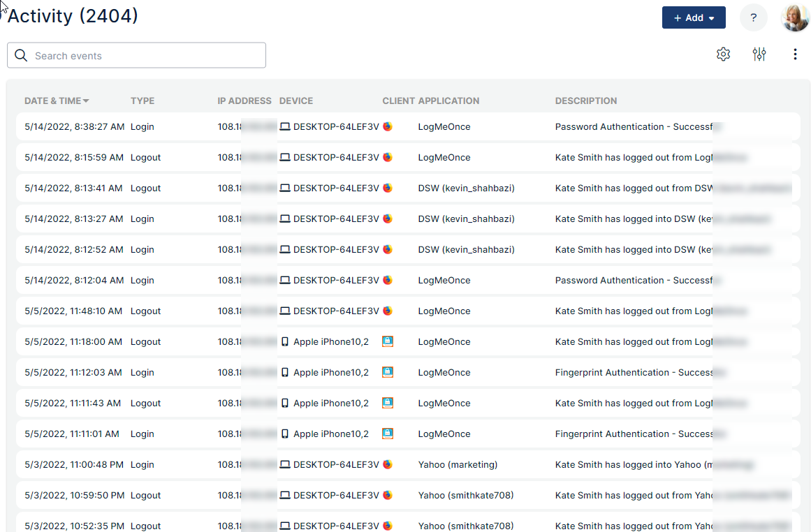Click LogMeOnce app icon in 11:18:00 AM row
This screenshot has height=532, width=811.
click(388, 341)
